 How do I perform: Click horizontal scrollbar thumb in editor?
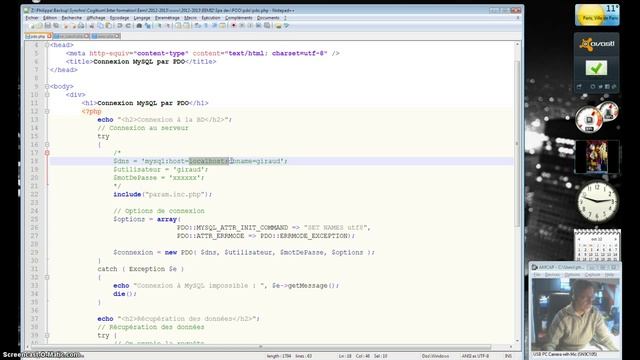coord(261,347)
